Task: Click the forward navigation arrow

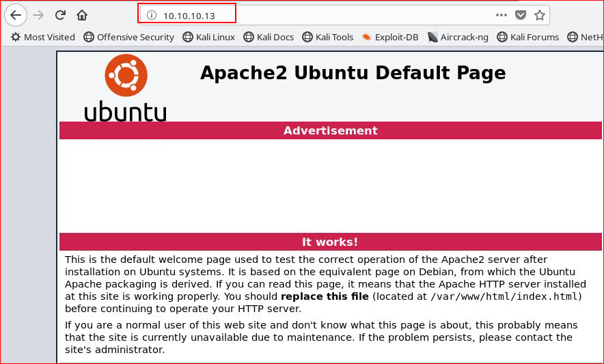Action: [38, 16]
